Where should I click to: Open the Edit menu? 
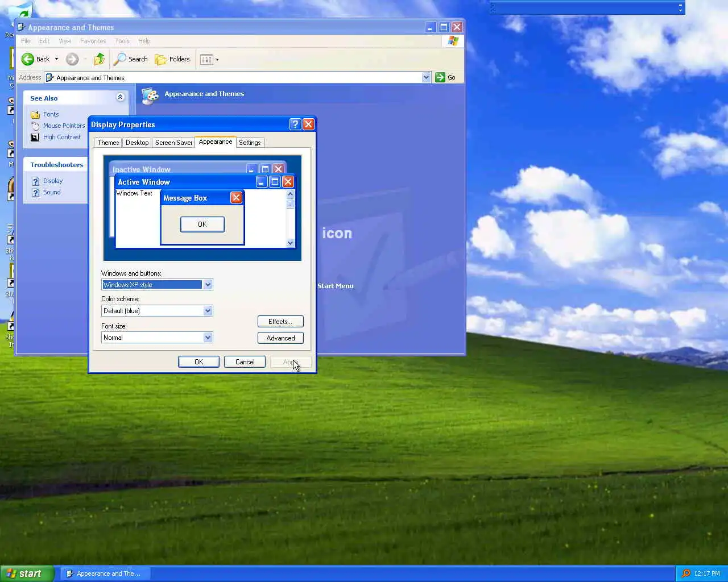[x=44, y=41]
